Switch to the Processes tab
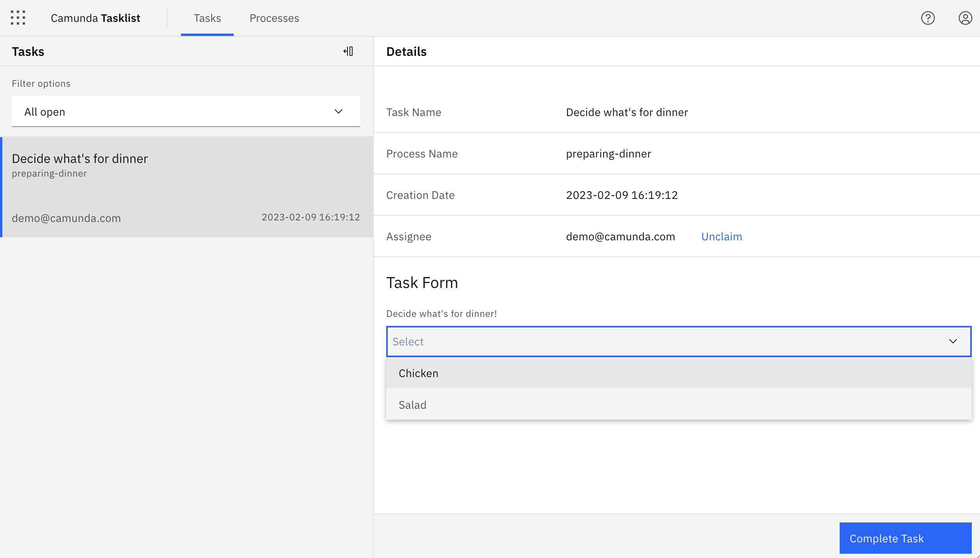 tap(274, 18)
